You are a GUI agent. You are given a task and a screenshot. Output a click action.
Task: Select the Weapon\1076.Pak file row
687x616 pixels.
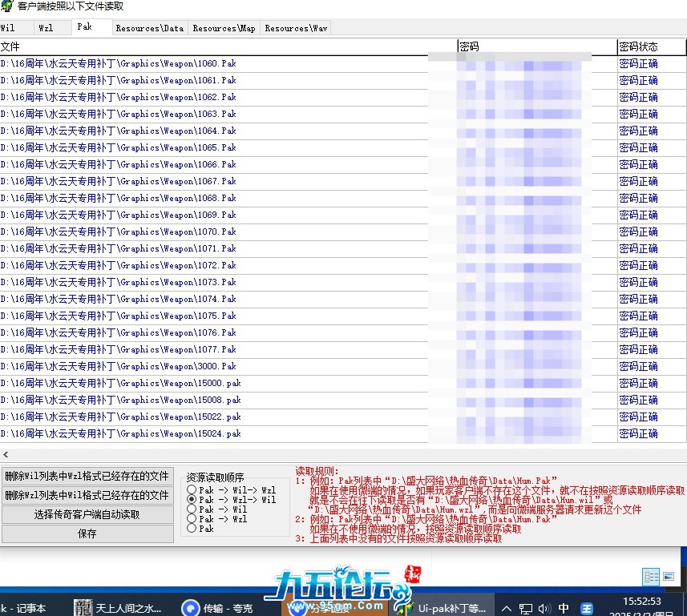coord(343,332)
